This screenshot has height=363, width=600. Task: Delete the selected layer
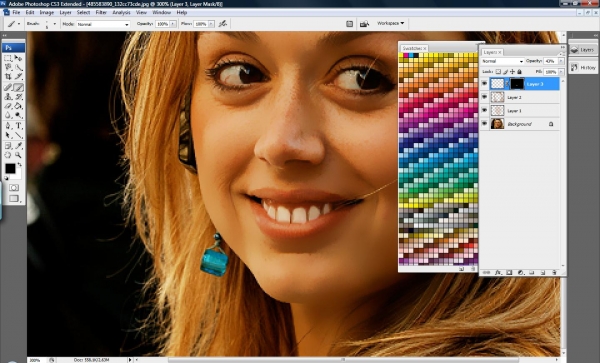pyautogui.click(x=554, y=272)
